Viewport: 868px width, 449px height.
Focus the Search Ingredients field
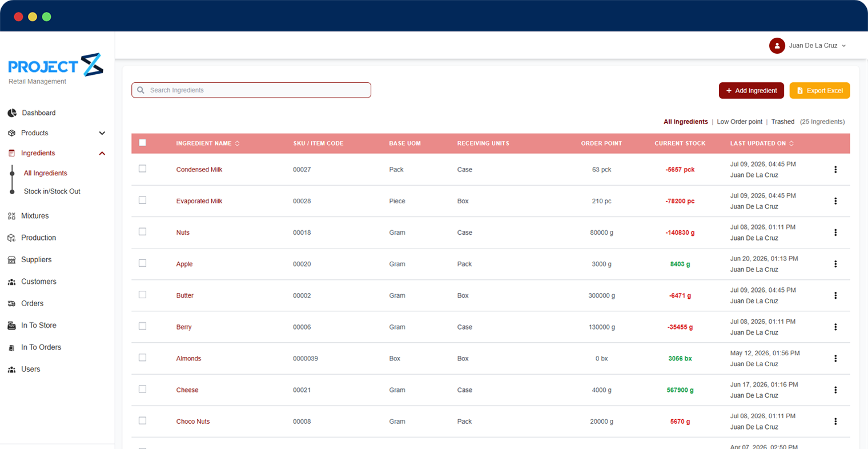coord(251,90)
